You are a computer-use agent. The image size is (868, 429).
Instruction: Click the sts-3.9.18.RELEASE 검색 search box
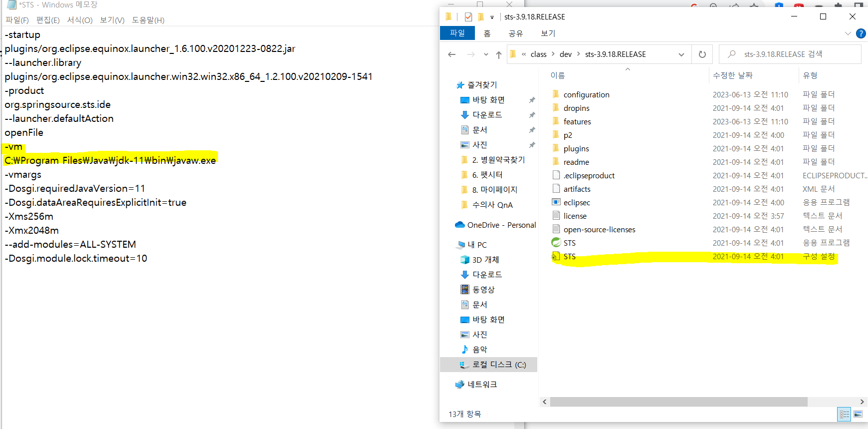coord(790,54)
